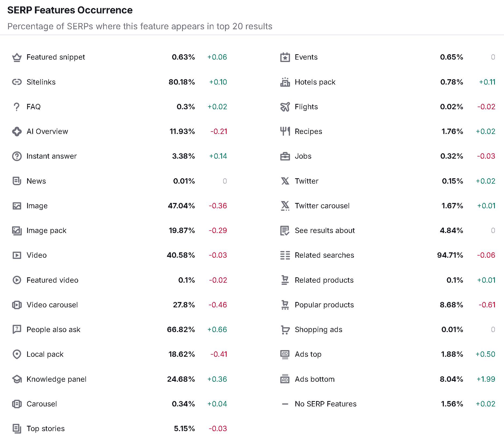The height and width of the screenshot is (444, 504).
Task: Click the Events calendar star icon
Action: point(285,57)
